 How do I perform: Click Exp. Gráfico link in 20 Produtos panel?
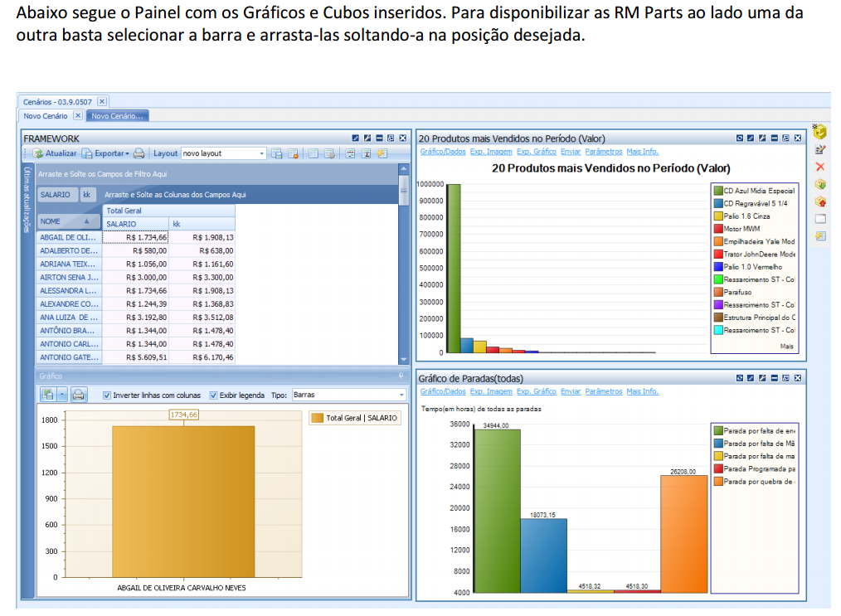(x=537, y=152)
